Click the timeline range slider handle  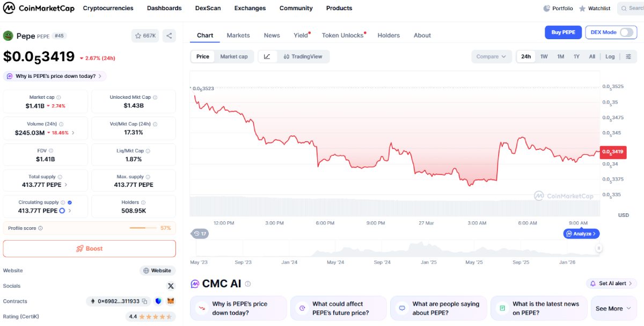coord(599,248)
